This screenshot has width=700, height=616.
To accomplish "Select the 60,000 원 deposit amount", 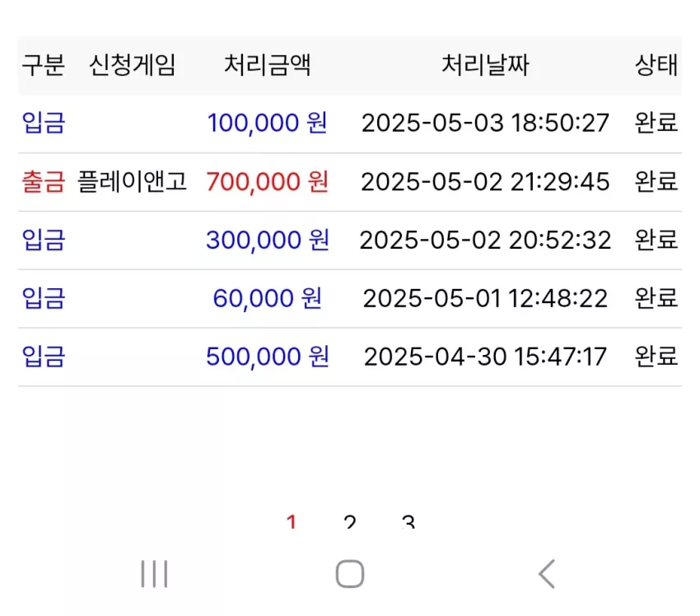I will (x=268, y=299).
